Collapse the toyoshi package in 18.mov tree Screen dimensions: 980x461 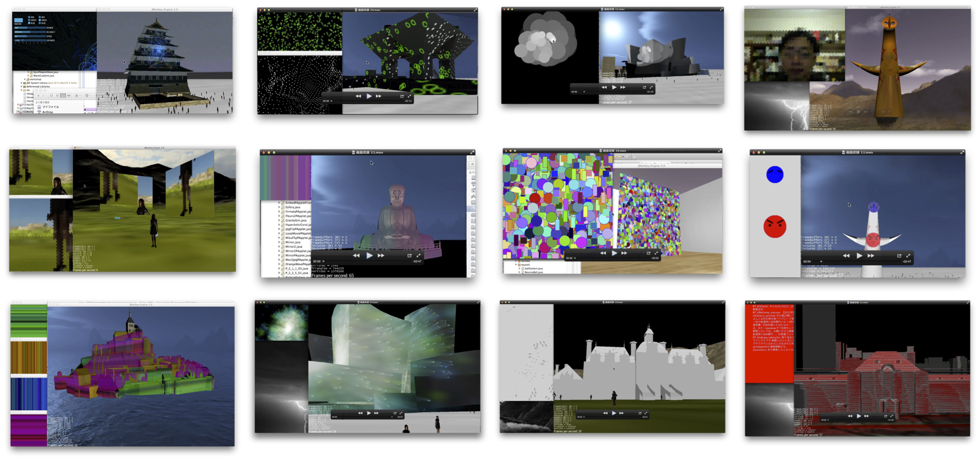[516, 265]
